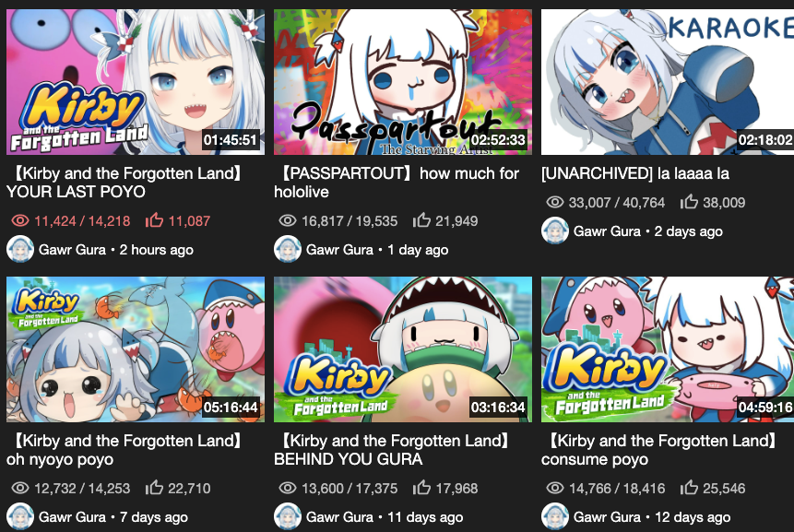The height and width of the screenshot is (532, 794).
Task: Click Gawr Gura channel name, posted 7 days ago
Action: [73, 517]
